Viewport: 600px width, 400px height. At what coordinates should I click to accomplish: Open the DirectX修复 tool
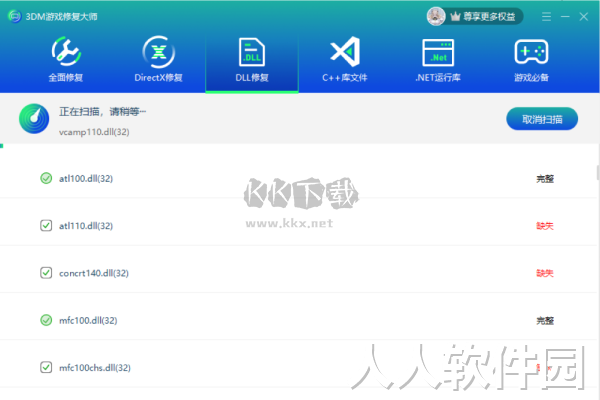(158, 59)
